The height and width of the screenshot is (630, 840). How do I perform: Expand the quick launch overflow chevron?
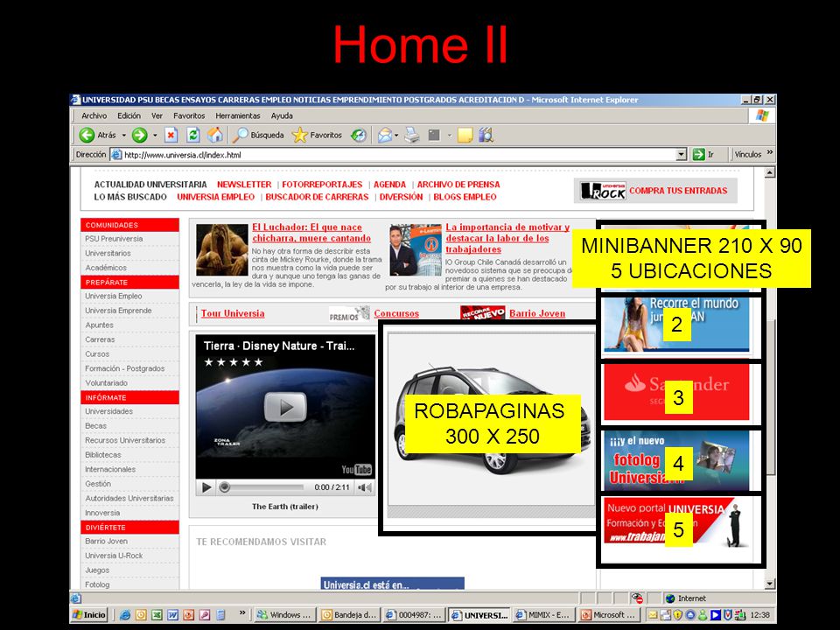(x=242, y=612)
